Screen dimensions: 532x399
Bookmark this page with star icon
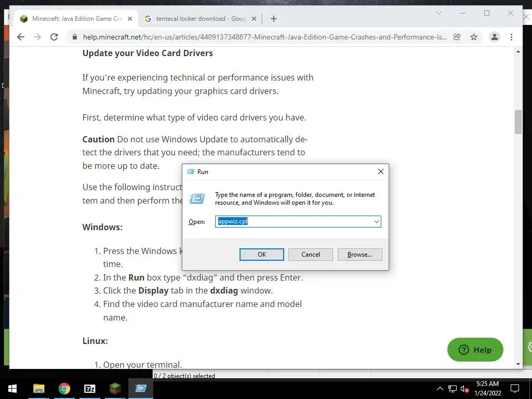(x=474, y=37)
